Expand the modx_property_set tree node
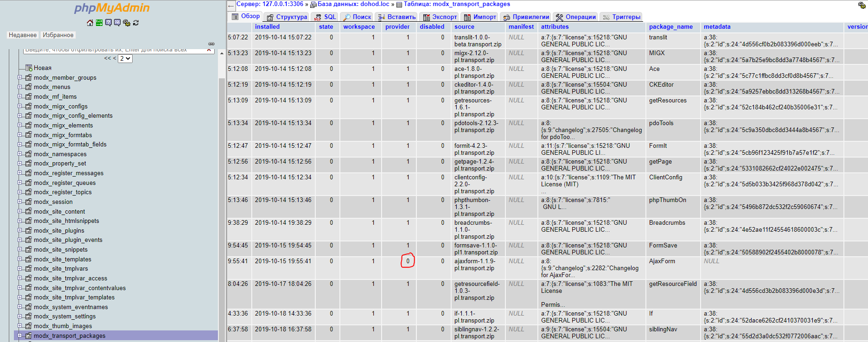Viewport: 868px width, 342px height. 20,163
